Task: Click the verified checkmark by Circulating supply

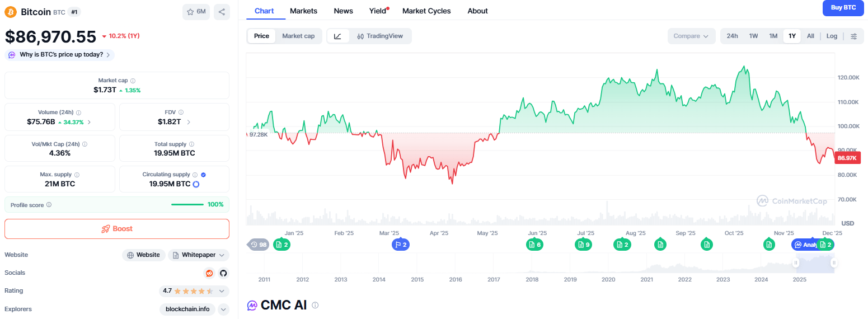Action: pos(203,175)
